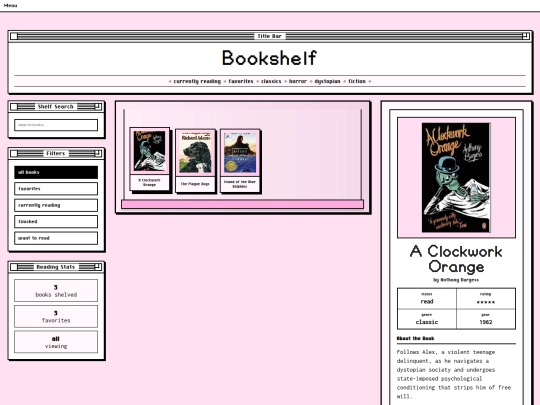The width and height of the screenshot is (540, 405).
Task: Click the About the Book heading
Action: click(x=415, y=339)
